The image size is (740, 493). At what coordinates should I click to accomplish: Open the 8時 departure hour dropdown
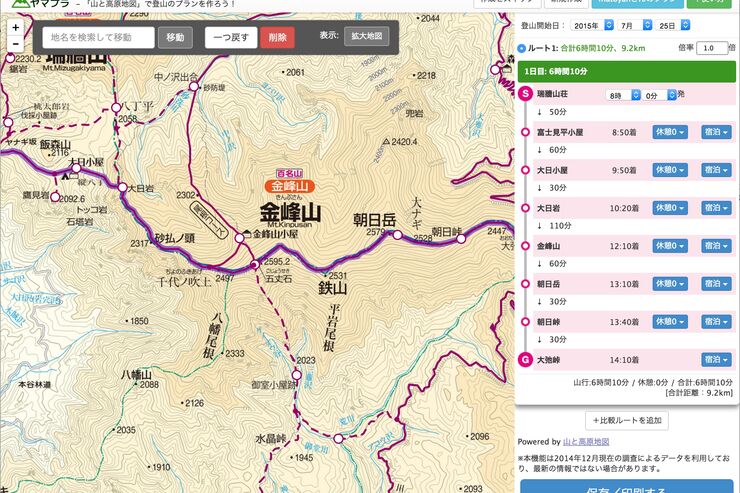tap(623, 95)
